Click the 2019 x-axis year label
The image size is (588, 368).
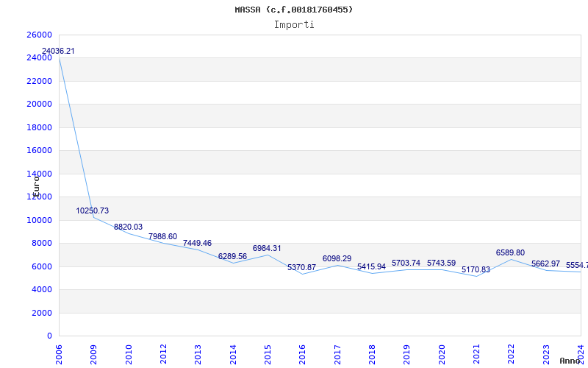coord(407,355)
